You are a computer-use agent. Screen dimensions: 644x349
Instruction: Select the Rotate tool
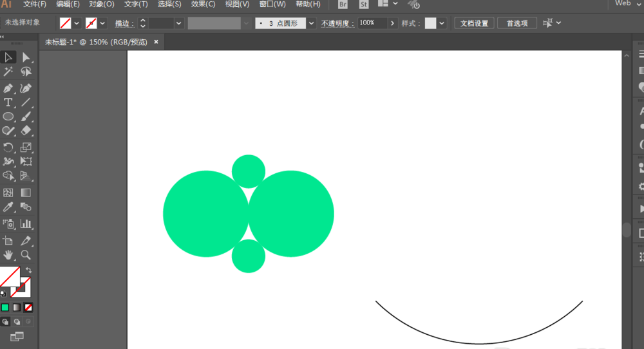pos(8,147)
